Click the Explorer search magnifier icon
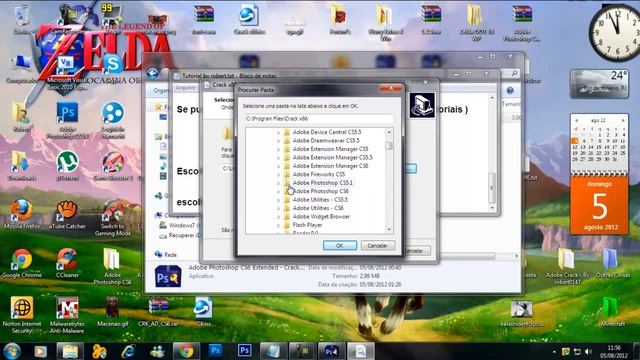 [515, 73]
